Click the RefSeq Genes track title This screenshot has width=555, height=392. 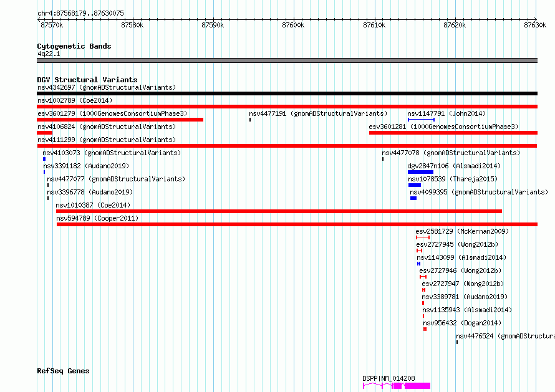pyautogui.click(x=63, y=371)
